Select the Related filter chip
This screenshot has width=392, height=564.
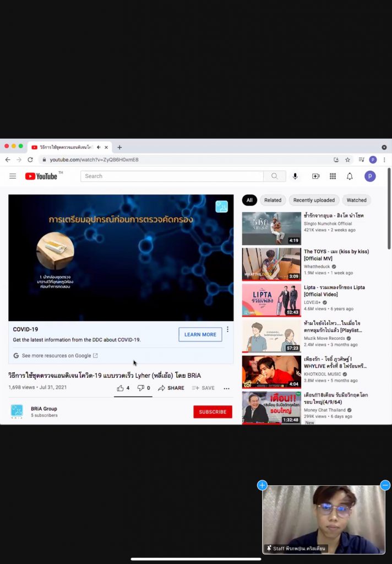click(x=273, y=200)
